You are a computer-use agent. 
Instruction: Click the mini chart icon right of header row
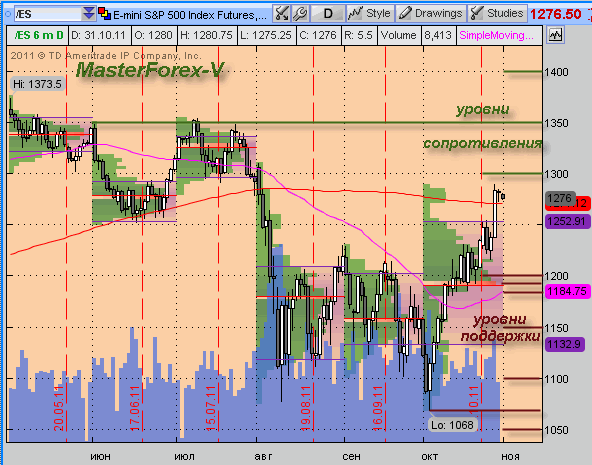[x=555, y=35]
